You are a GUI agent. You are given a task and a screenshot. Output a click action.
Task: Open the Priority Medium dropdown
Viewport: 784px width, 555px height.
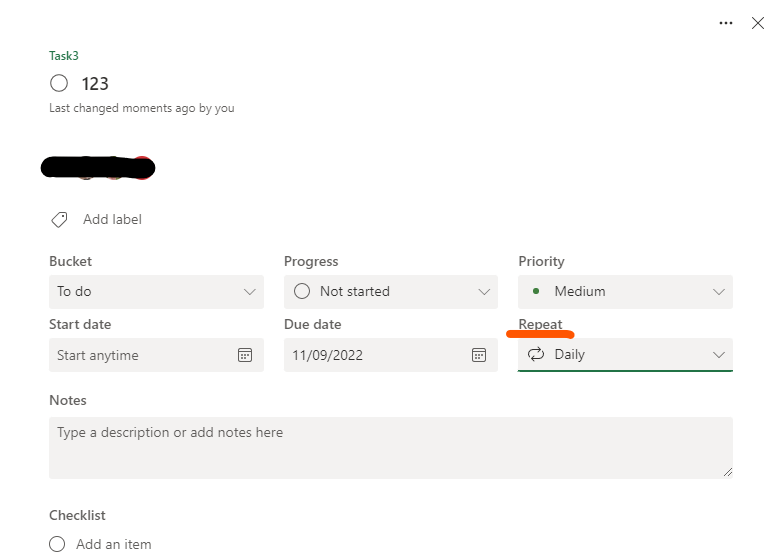[626, 292]
